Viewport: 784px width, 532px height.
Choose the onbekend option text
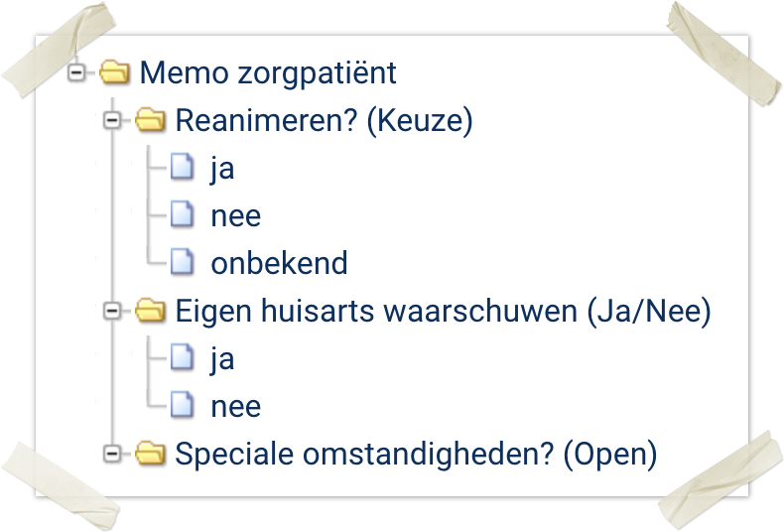279,263
